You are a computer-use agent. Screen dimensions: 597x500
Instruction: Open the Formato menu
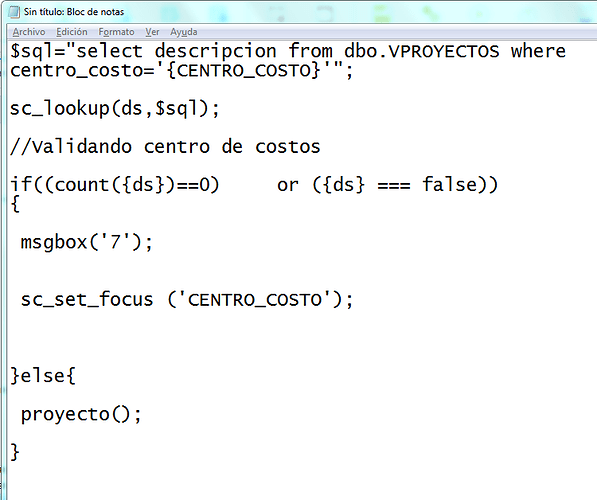116,32
